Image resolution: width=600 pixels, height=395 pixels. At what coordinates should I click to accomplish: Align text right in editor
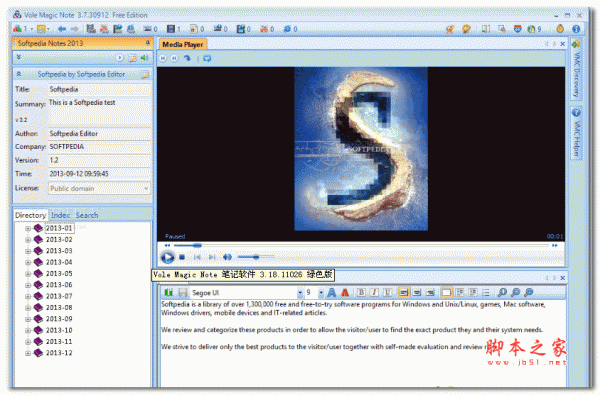tap(430, 293)
